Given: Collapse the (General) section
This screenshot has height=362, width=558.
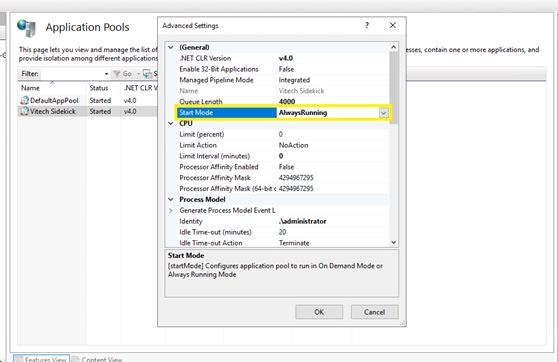Looking at the screenshot, I should (171, 47).
